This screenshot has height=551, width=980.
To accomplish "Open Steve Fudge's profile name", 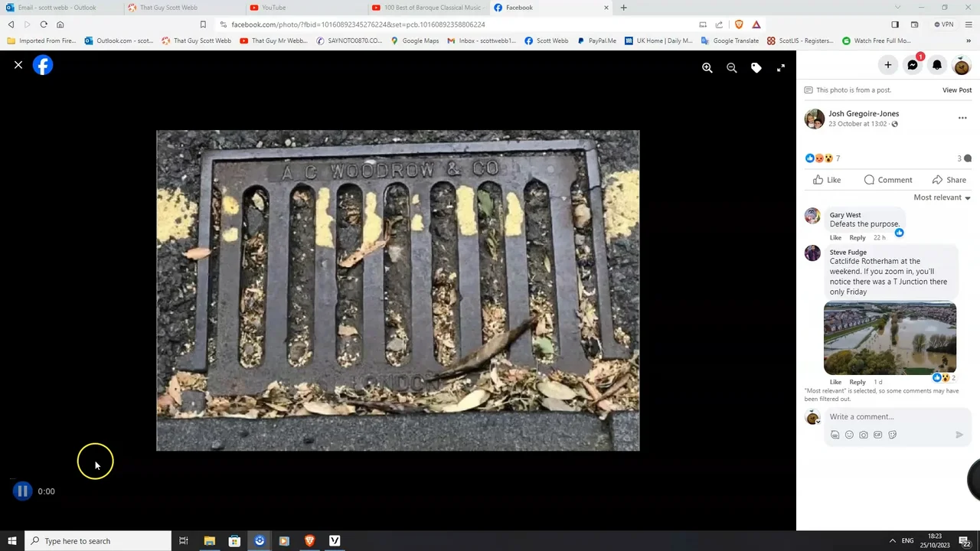I will point(848,253).
